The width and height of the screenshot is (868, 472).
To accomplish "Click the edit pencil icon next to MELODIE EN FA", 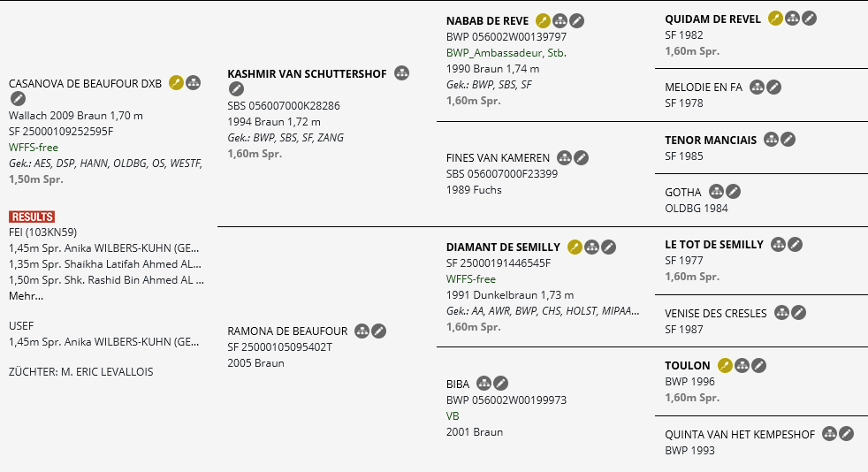I will point(773,88).
